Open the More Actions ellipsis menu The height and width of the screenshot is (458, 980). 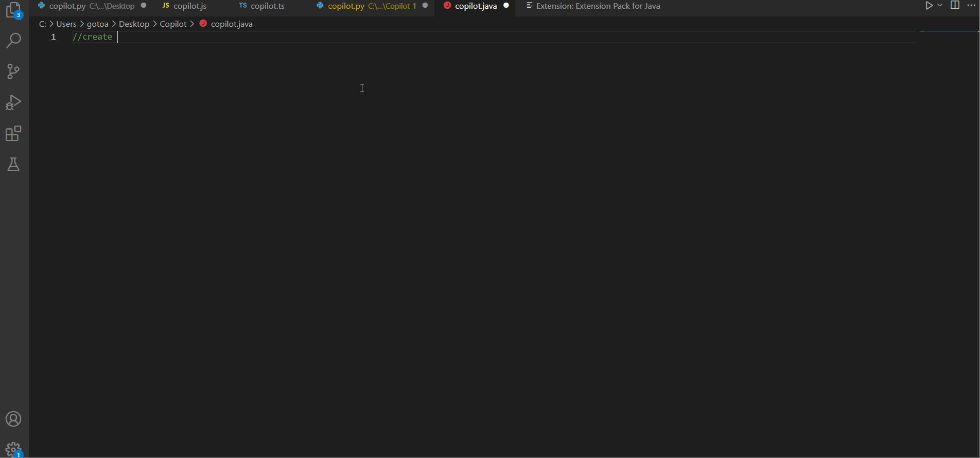tap(971, 6)
